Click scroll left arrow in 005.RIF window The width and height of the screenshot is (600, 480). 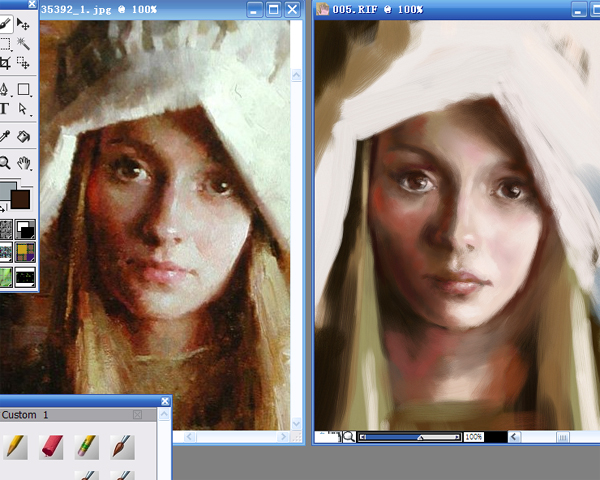514,437
